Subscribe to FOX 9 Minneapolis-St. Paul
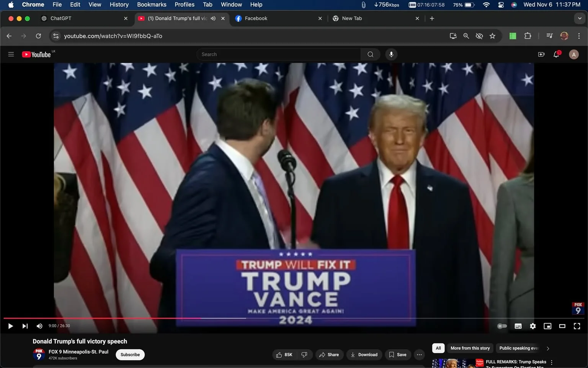The height and width of the screenshot is (368, 588). coord(130,355)
